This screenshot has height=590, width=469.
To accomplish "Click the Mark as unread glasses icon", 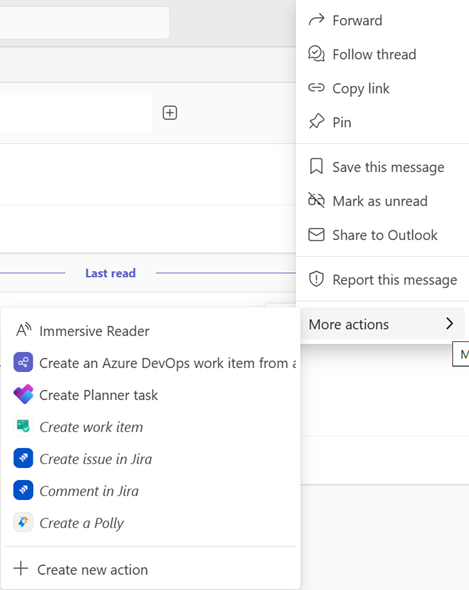I will point(316,200).
